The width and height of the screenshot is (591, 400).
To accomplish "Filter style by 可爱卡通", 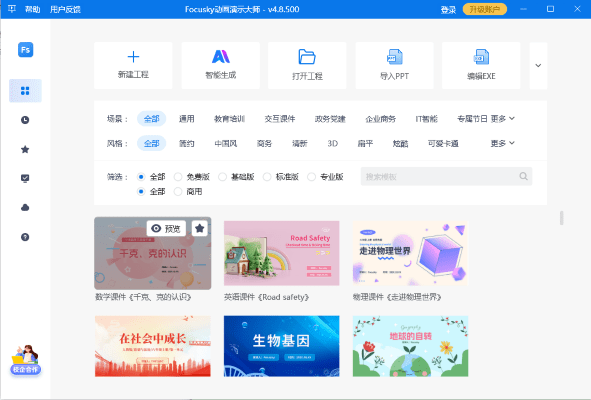I will (x=443, y=143).
